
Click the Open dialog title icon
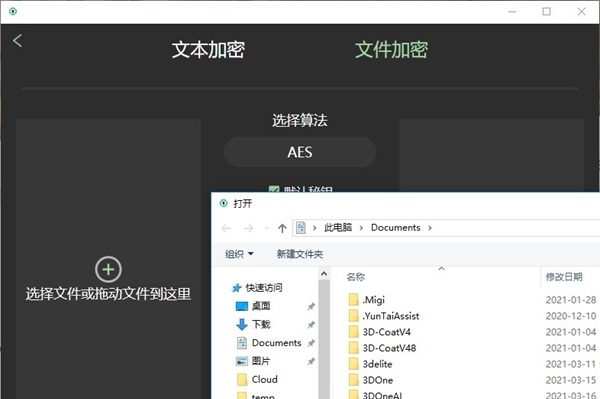(224, 203)
